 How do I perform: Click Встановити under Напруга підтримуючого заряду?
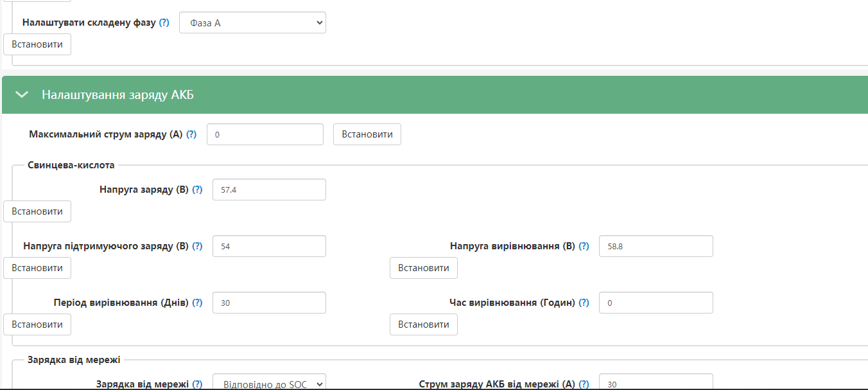pos(37,268)
